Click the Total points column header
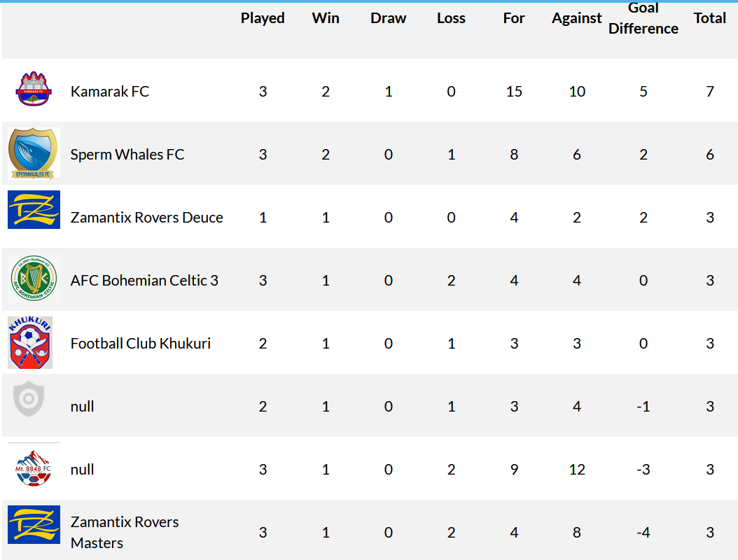 click(x=710, y=18)
